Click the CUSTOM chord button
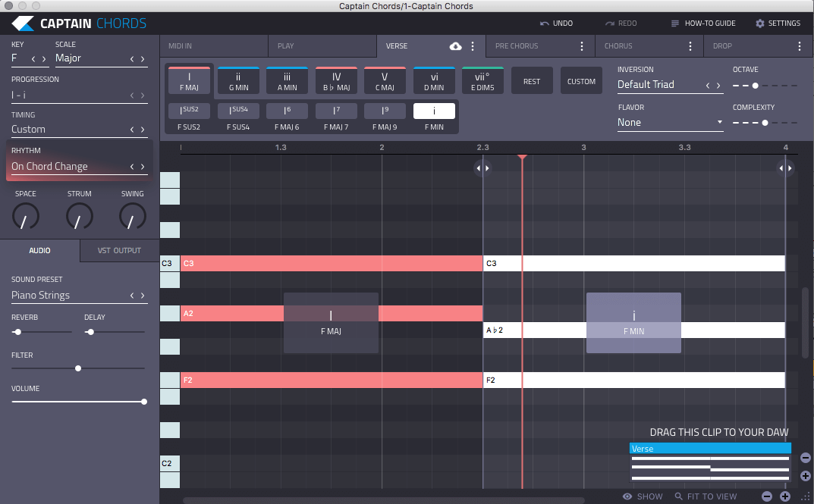 [x=581, y=81]
